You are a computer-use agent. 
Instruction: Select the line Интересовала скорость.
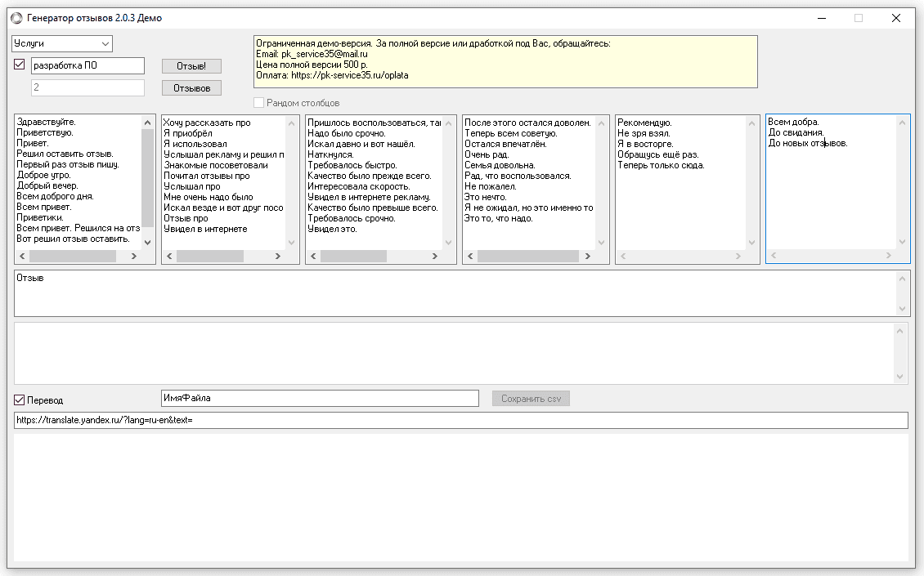pos(359,186)
